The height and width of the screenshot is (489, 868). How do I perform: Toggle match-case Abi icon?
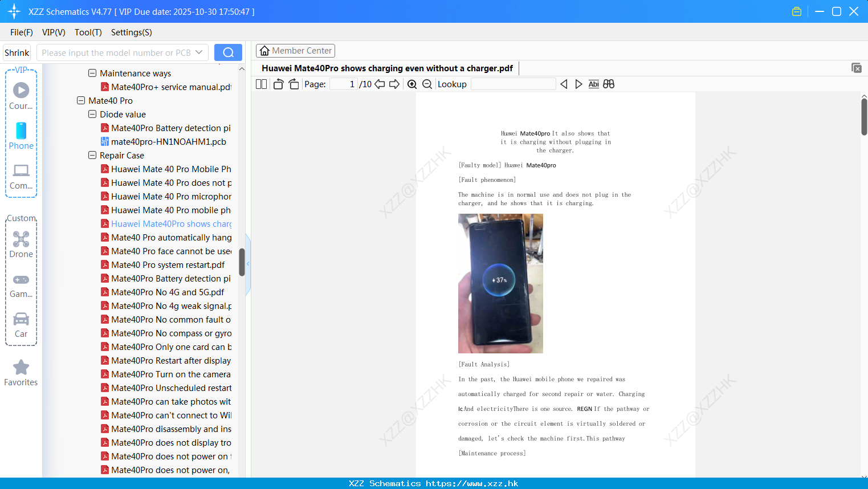pos(593,84)
